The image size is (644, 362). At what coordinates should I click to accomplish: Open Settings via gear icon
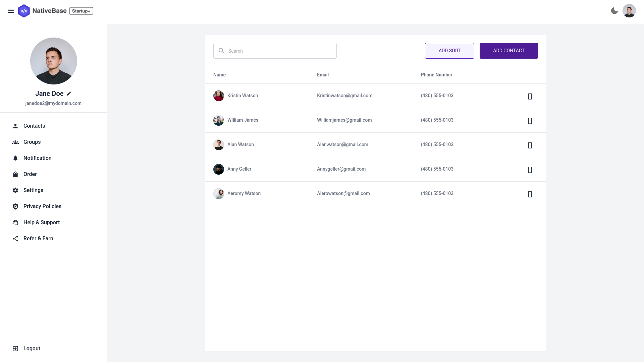[x=15, y=190]
